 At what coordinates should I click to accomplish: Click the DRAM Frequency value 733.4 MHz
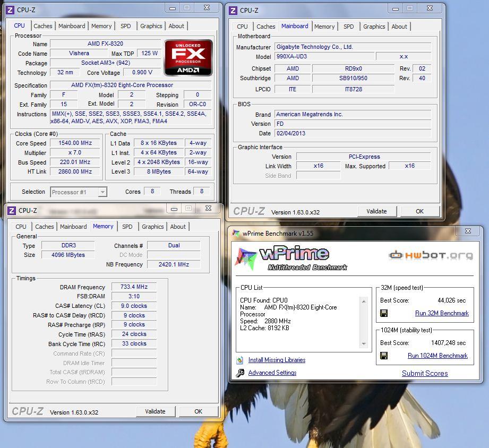click(134, 287)
